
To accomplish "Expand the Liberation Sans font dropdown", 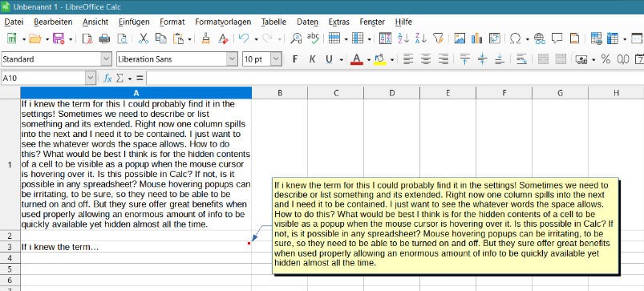I will click(x=232, y=59).
